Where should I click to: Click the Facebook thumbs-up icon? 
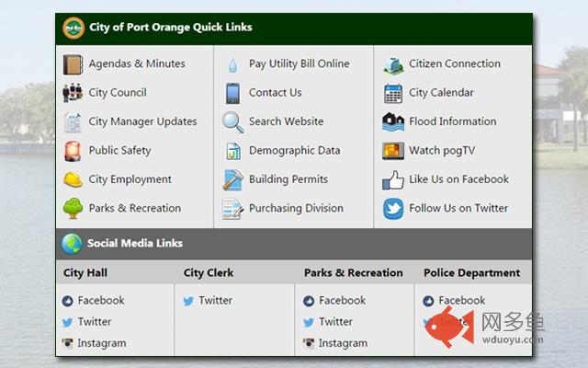393,180
